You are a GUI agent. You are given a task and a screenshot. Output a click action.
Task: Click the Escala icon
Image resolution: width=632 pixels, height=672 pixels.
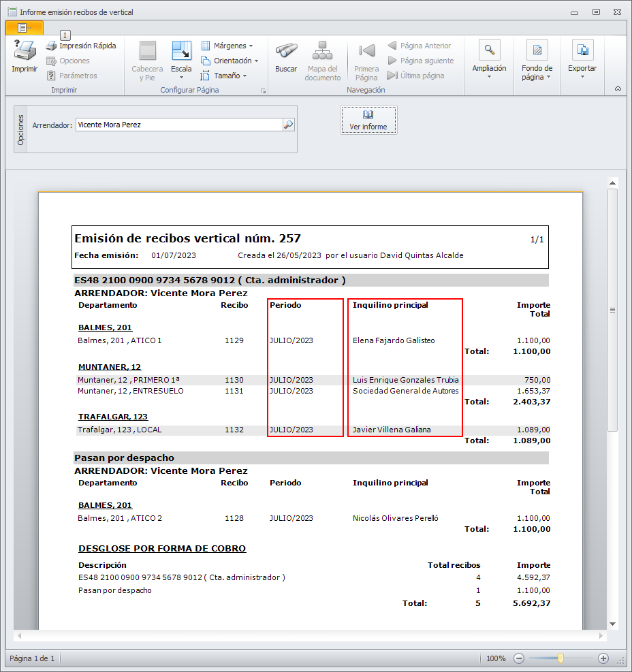181,52
